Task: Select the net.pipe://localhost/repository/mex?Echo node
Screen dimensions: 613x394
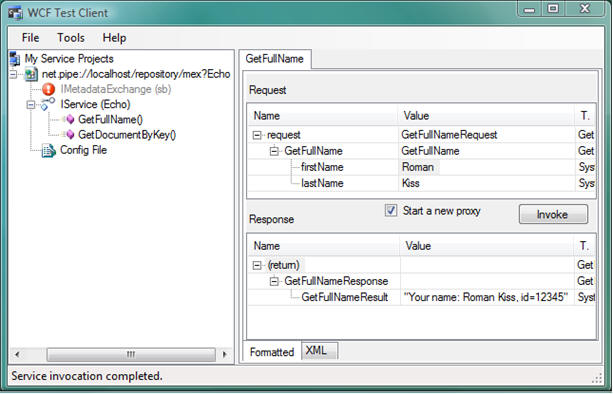Action: pos(136,74)
